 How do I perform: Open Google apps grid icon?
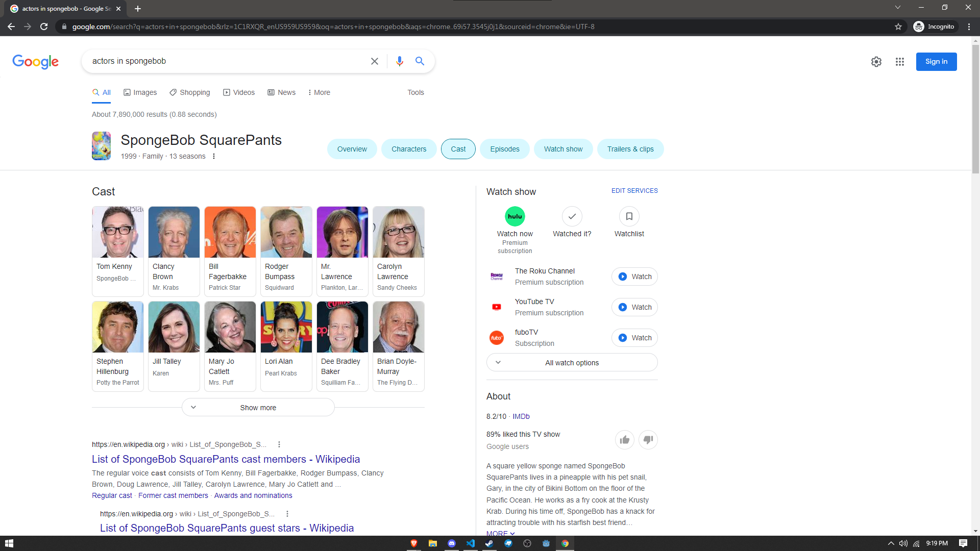(x=899, y=62)
